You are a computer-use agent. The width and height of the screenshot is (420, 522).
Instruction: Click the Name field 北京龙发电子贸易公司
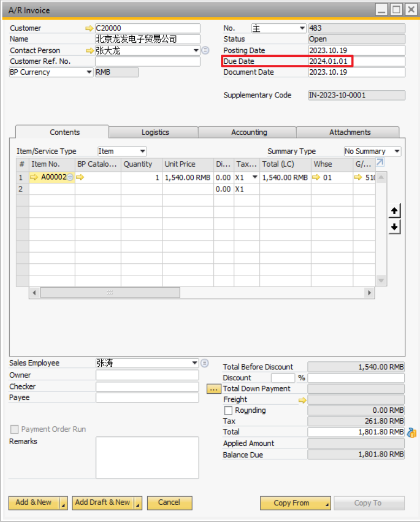(x=148, y=39)
